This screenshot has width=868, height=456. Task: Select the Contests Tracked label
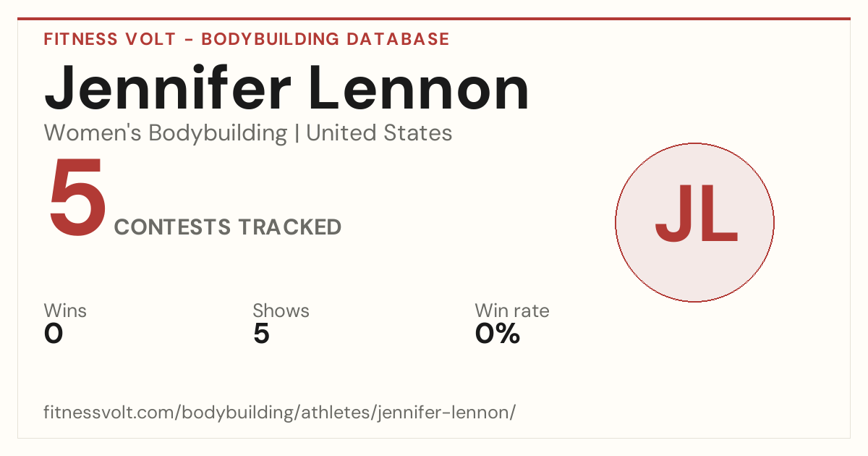click(228, 227)
